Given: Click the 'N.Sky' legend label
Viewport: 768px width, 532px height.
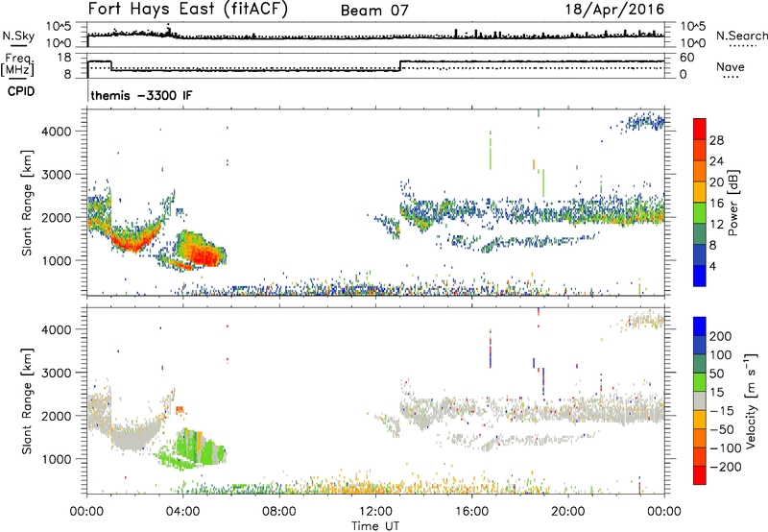Looking at the screenshot, I should tap(18, 36).
